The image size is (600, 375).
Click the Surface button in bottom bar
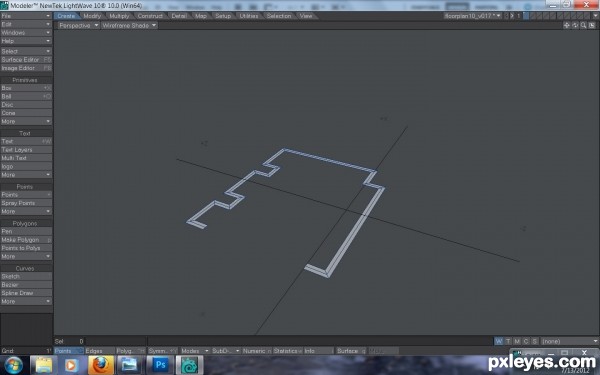pos(351,351)
